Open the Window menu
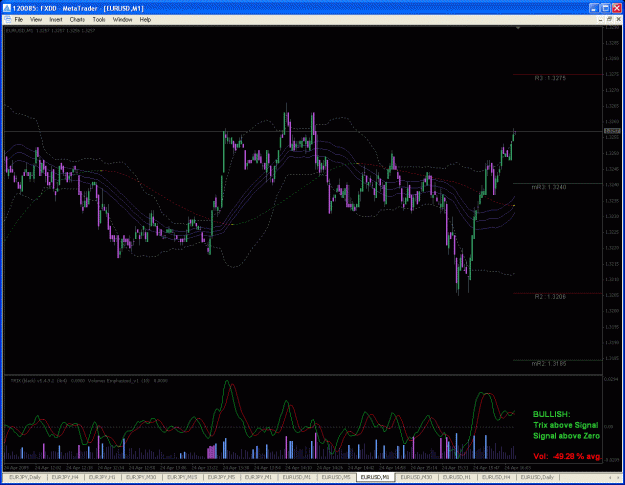625x485 pixels. [122, 20]
